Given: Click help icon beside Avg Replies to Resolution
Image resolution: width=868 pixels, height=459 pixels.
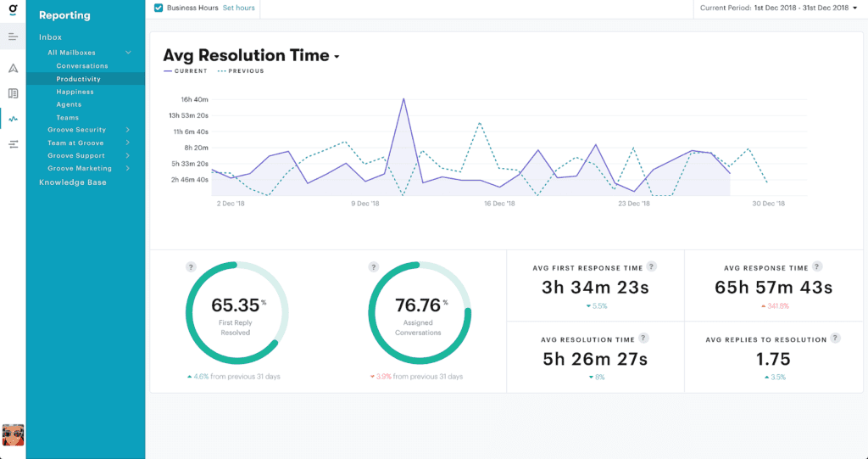Looking at the screenshot, I should (835, 339).
